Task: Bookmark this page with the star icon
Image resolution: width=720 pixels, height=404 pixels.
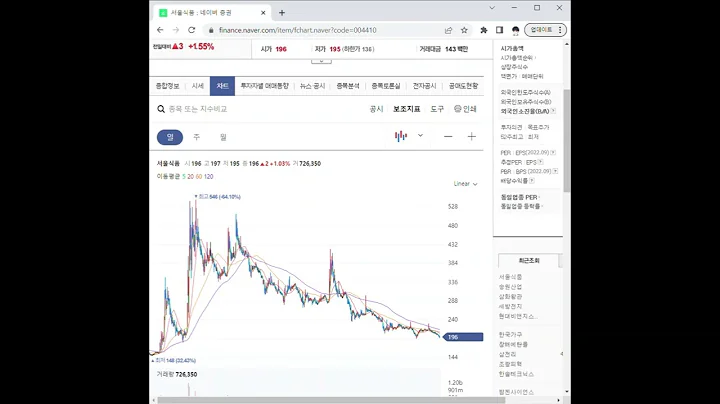Action: (x=464, y=30)
